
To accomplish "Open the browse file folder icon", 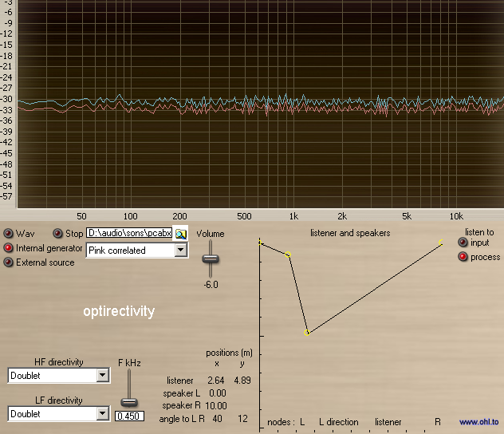I will click(x=181, y=234).
